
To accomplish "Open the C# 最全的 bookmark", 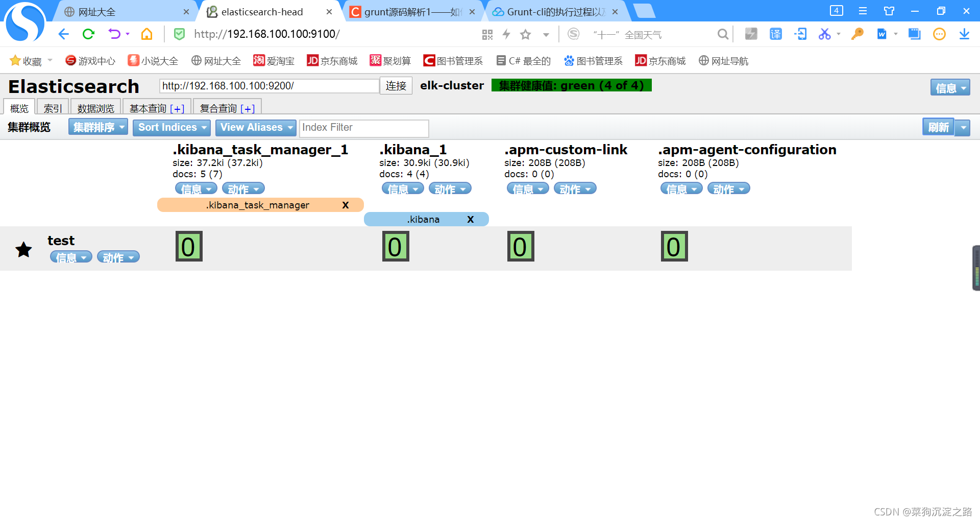I will coord(524,61).
